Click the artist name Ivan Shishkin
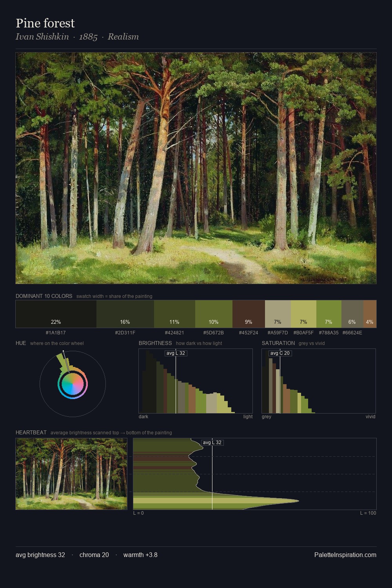The width and height of the screenshot is (392, 588). pyautogui.click(x=42, y=36)
